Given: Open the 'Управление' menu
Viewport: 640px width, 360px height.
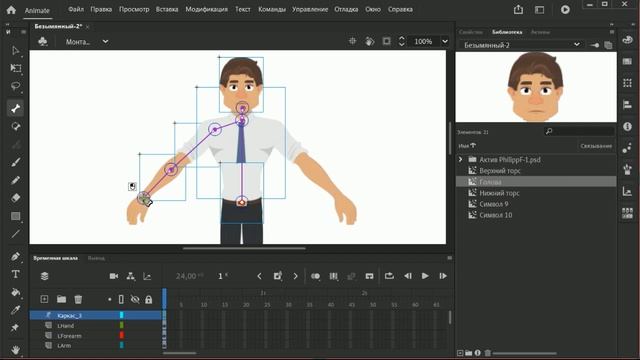Looking at the screenshot, I should pyautogui.click(x=310, y=9).
